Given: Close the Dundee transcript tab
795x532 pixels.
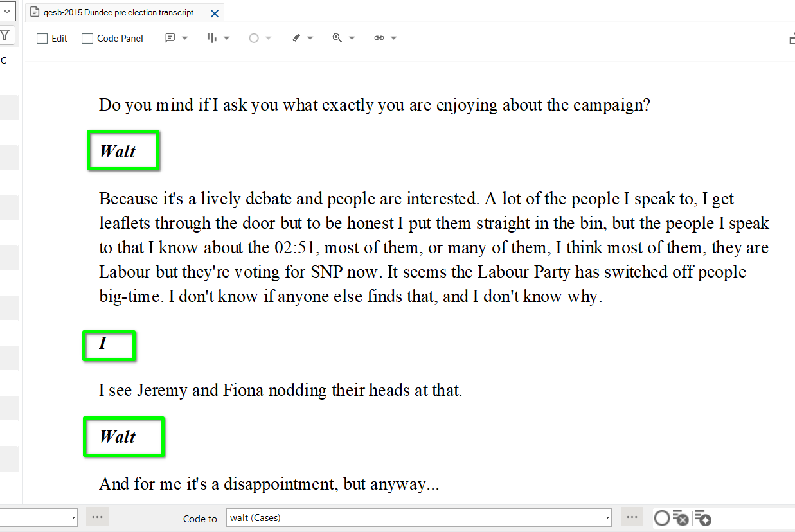Looking at the screenshot, I should pos(215,13).
